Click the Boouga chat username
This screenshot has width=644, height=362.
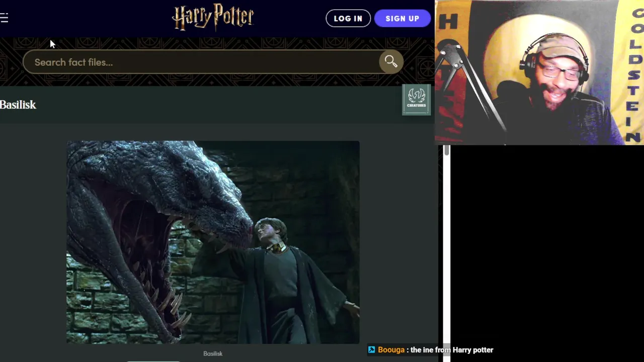[x=391, y=350]
